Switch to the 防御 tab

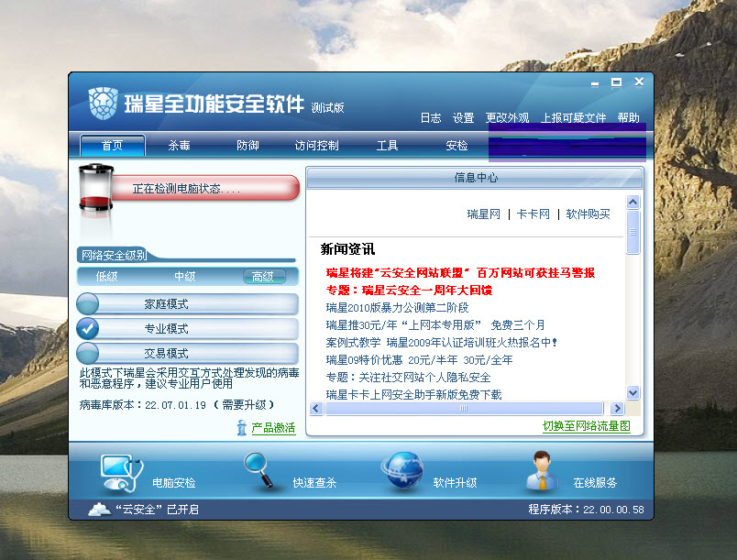247,146
